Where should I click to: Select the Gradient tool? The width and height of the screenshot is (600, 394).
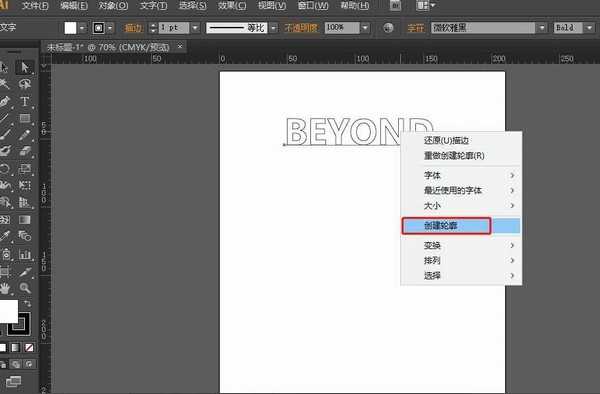(25, 220)
